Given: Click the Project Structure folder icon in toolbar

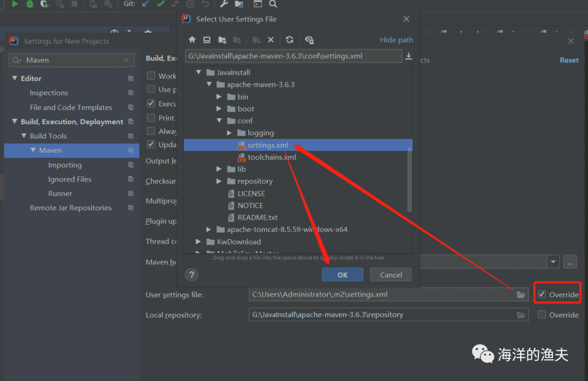Looking at the screenshot, I should [x=239, y=4].
